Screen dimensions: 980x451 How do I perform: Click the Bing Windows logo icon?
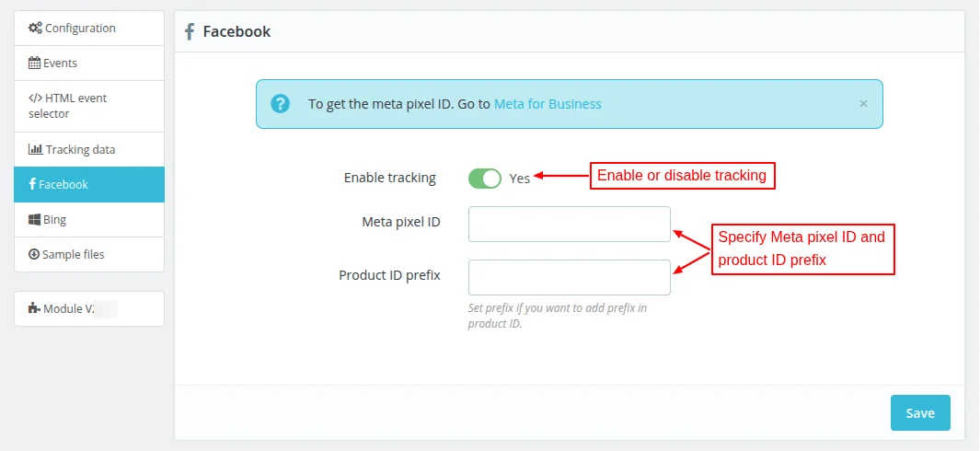(x=35, y=220)
